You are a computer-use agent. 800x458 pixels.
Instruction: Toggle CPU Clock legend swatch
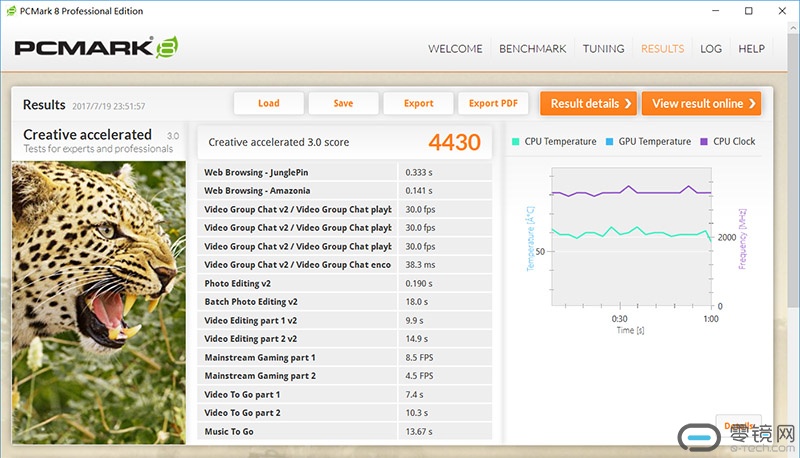704,142
